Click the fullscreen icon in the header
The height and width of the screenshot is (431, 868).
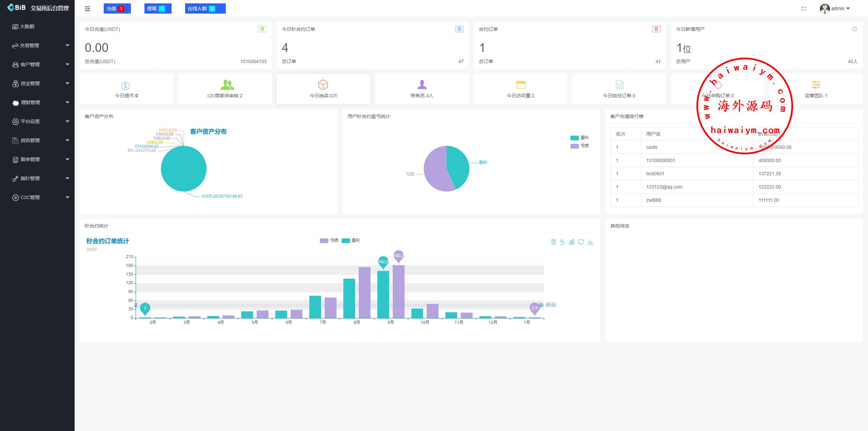(x=803, y=9)
